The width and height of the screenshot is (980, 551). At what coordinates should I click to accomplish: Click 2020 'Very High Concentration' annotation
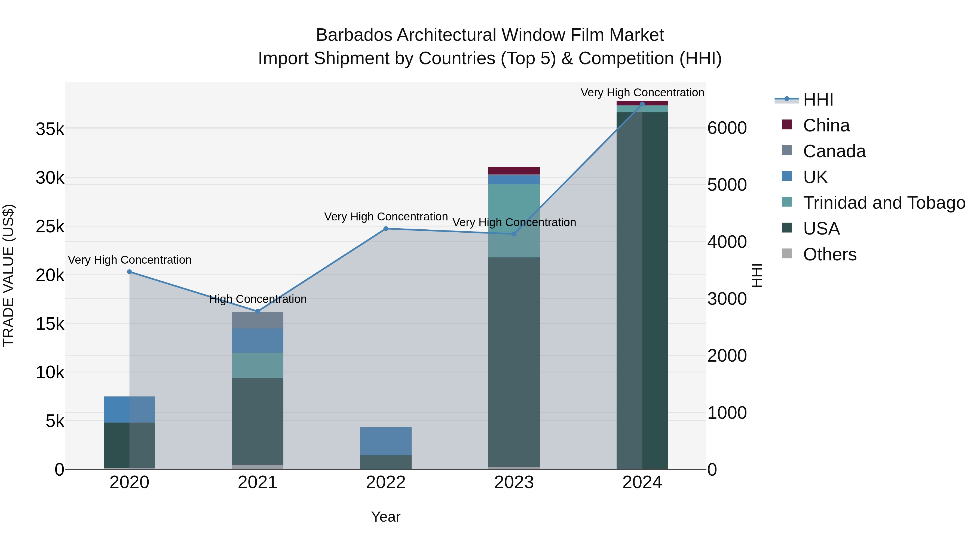130,260
